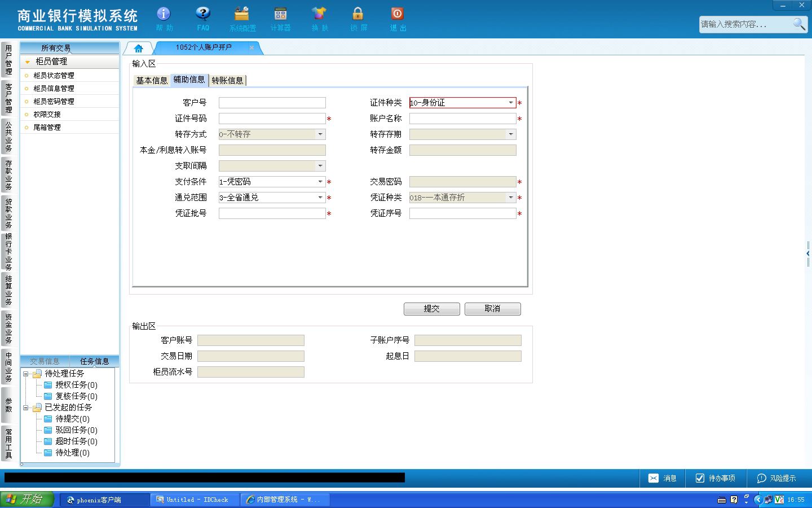Select 客户管理 vertical sidebar tab
The image size is (812, 508).
[8, 98]
